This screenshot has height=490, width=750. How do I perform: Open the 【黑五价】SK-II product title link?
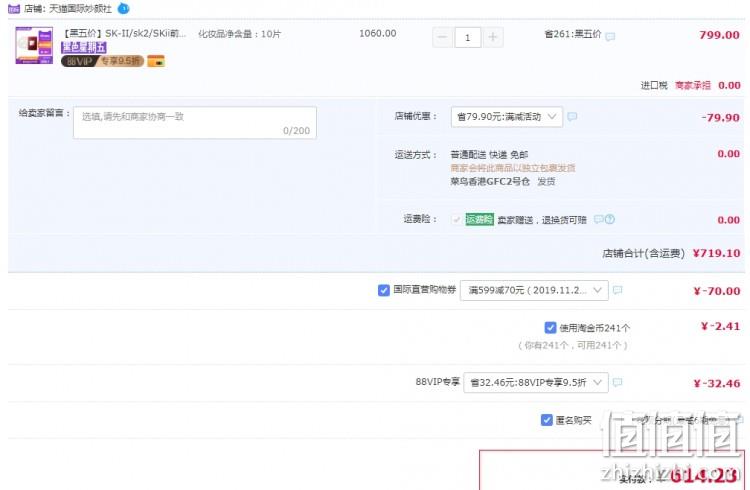click(125, 33)
